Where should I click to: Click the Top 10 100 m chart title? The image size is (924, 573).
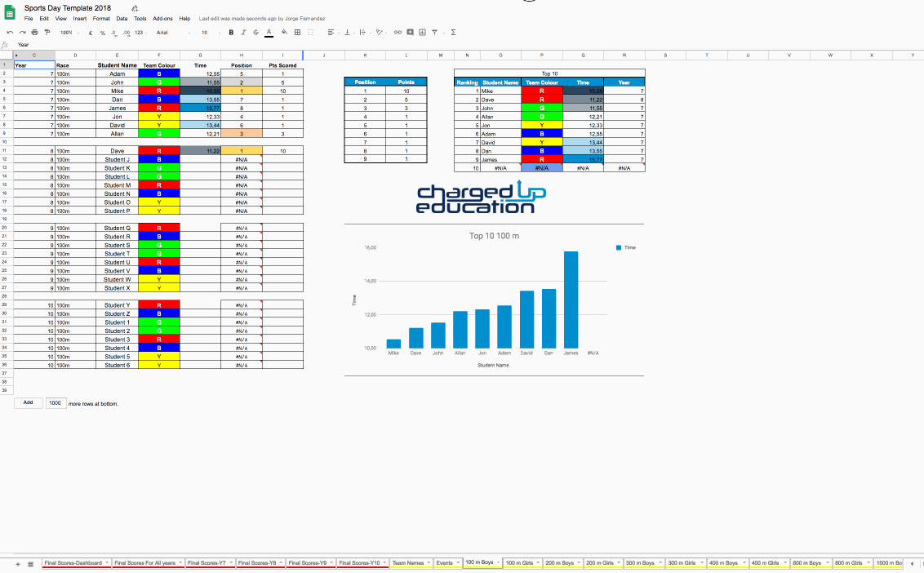point(494,236)
